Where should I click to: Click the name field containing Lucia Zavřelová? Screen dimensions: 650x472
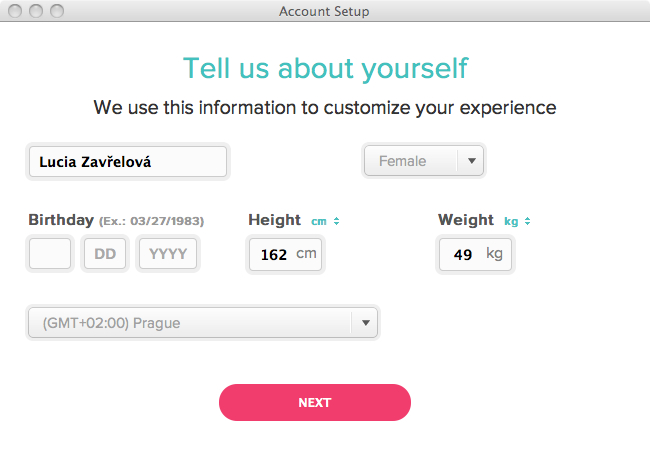tap(127, 161)
